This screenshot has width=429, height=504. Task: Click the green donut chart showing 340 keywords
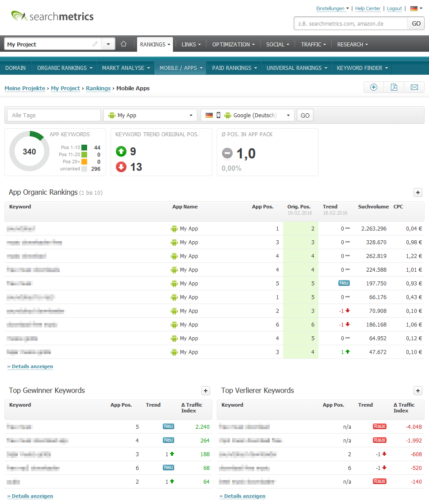pos(29,151)
